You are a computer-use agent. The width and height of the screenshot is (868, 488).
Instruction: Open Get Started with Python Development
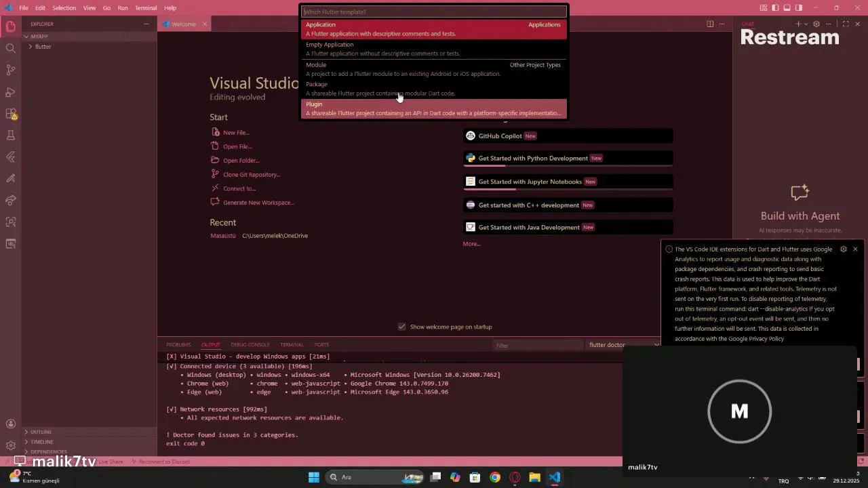tap(568, 159)
